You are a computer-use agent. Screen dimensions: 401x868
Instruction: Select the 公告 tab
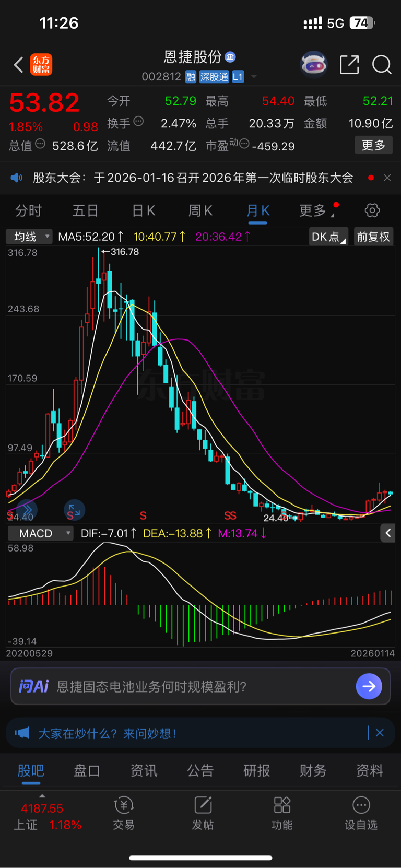pyautogui.click(x=200, y=770)
